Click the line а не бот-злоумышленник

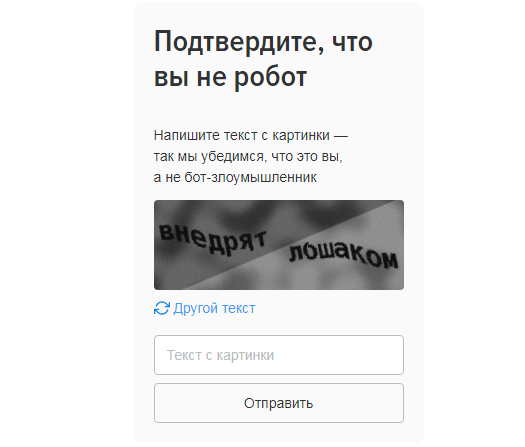(235, 177)
